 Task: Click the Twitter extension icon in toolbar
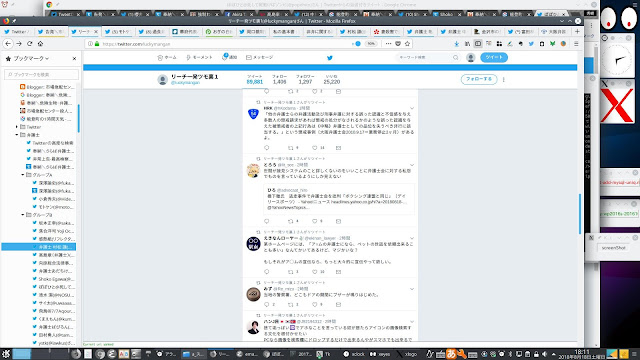(531, 44)
